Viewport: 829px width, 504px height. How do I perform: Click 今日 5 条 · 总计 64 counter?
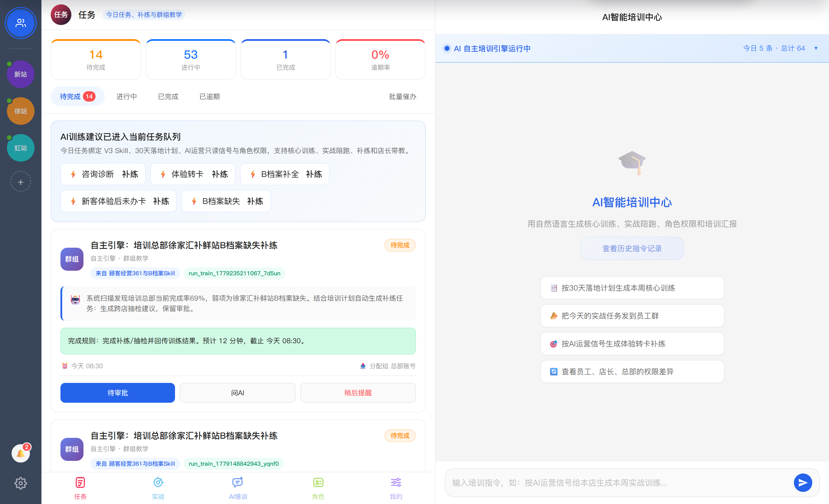coord(774,48)
